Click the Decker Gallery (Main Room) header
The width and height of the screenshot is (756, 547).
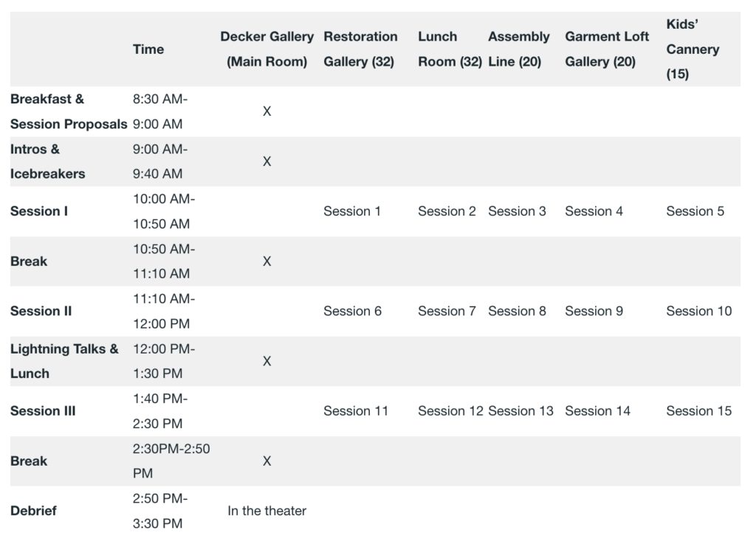pyautogui.click(x=267, y=49)
